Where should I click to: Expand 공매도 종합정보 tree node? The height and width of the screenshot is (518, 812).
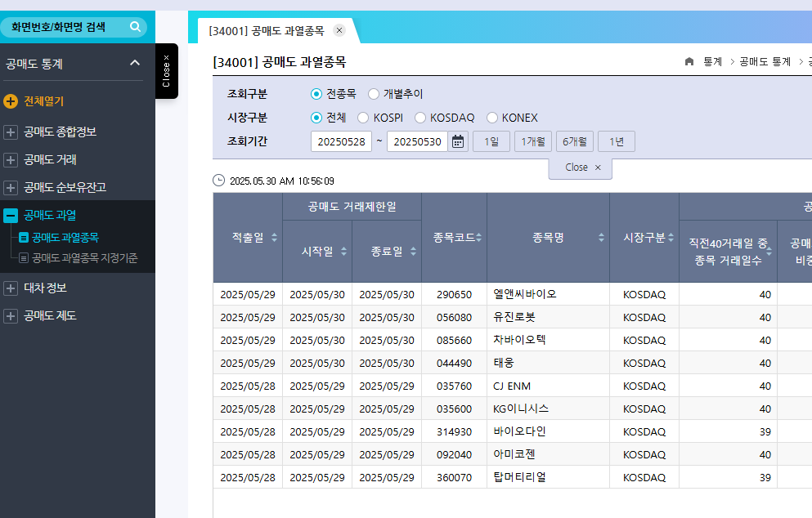click(11, 132)
